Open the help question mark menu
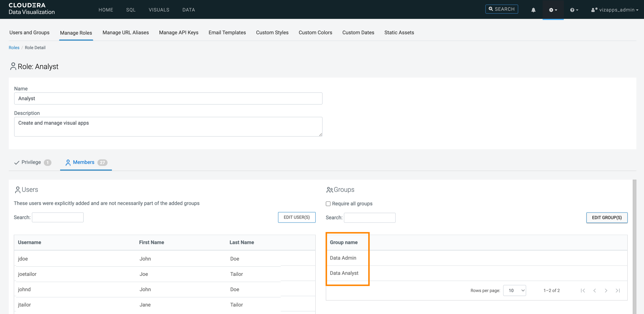The height and width of the screenshot is (314, 644). pos(574,10)
